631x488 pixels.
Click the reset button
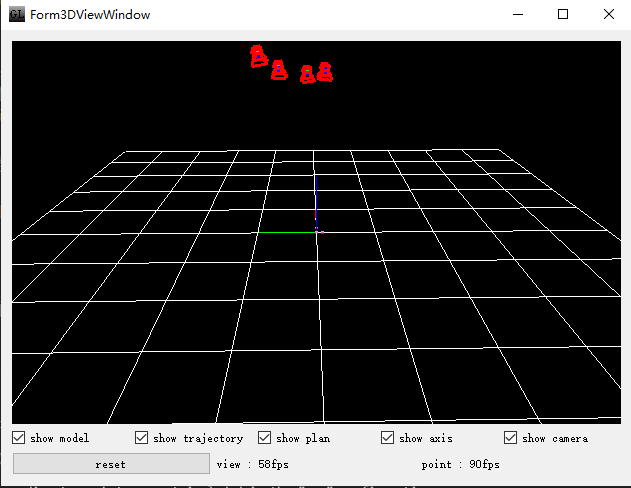111,464
